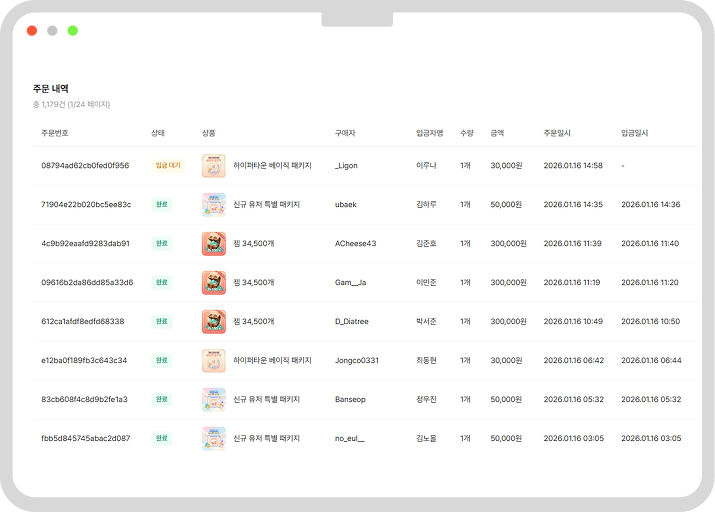This screenshot has height=512, width=715.
Task: Click 완료 badge for order 71904e22b020bc5ee83c
Action: 161,204
